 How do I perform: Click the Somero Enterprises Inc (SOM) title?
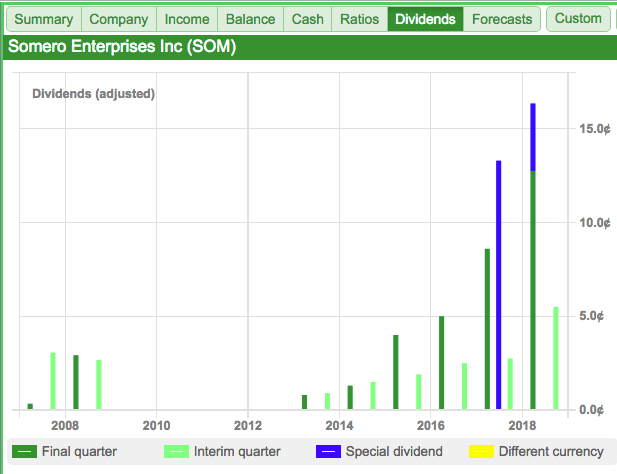[x=122, y=46]
